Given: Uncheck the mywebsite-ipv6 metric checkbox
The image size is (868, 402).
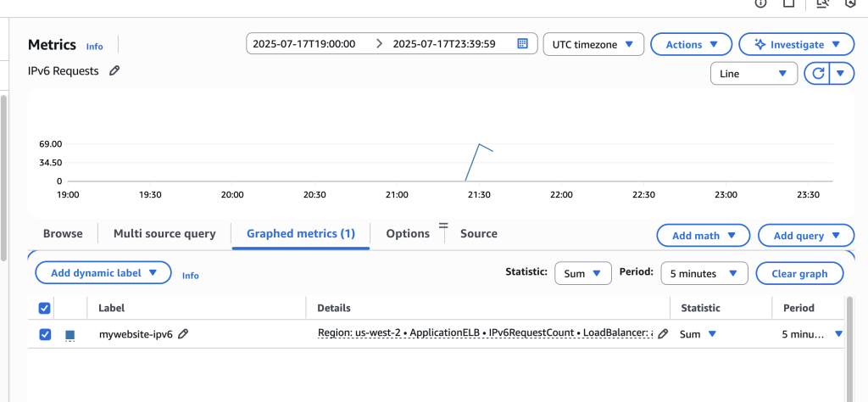Looking at the screenshot, I should click(45, 334).
